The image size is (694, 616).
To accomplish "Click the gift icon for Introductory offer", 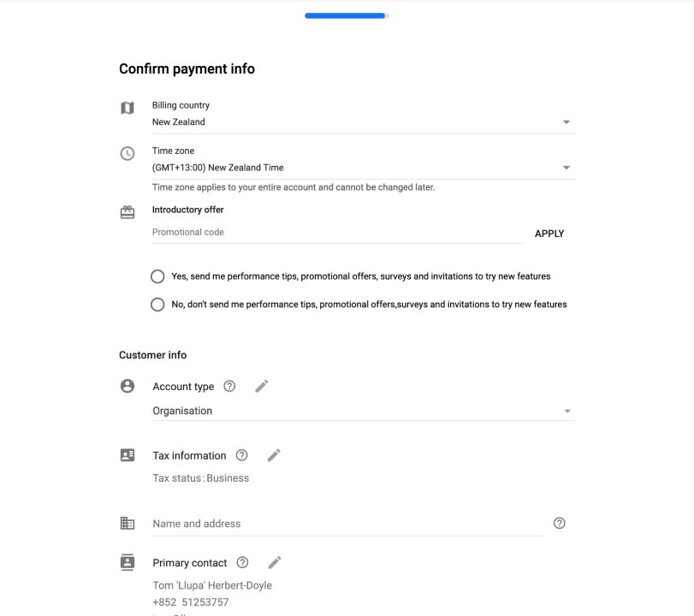I will (x=128, y=212).
